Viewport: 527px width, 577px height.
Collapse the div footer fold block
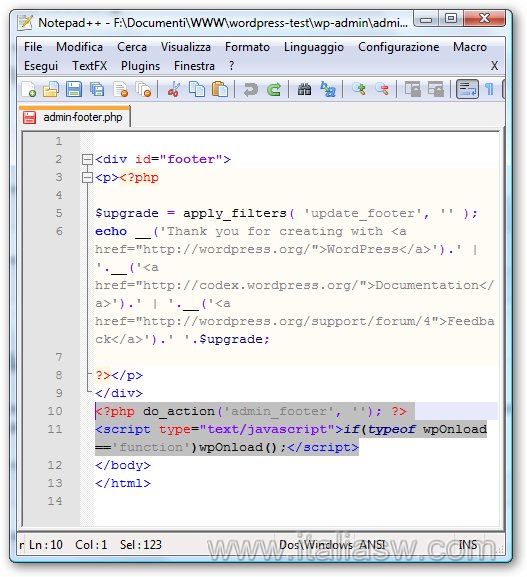[87, 160]
